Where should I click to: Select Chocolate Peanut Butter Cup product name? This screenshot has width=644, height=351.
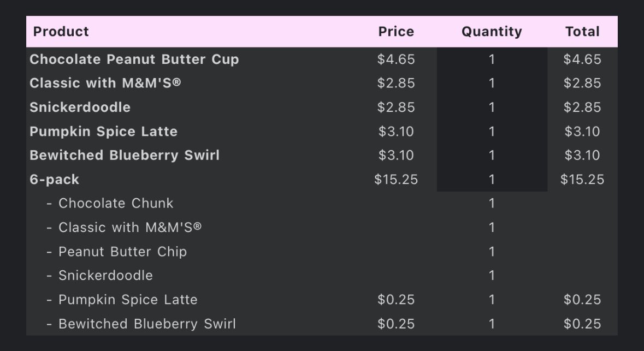tap(134, 60)
